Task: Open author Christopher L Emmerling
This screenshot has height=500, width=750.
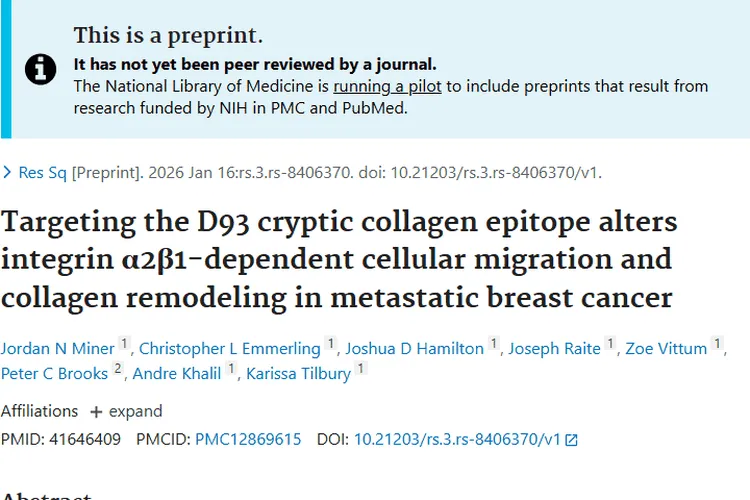Action: [x=229, y=348]
